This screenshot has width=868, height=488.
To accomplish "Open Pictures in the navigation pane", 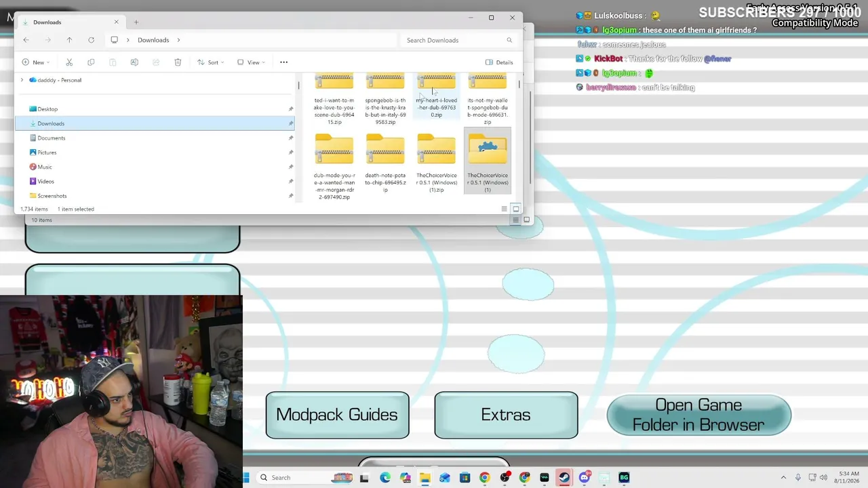I will [x=47, y=152].
